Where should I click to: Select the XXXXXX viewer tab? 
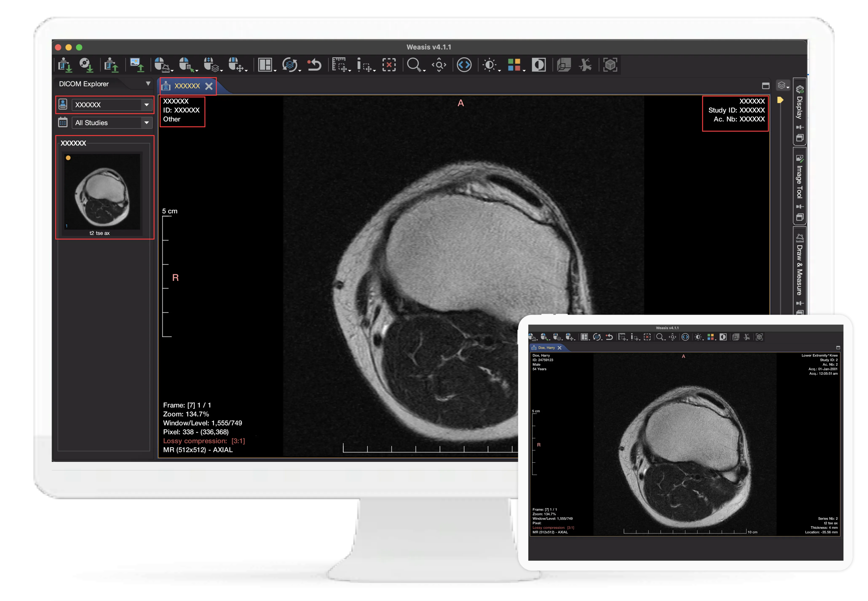(x=187, y=86)
